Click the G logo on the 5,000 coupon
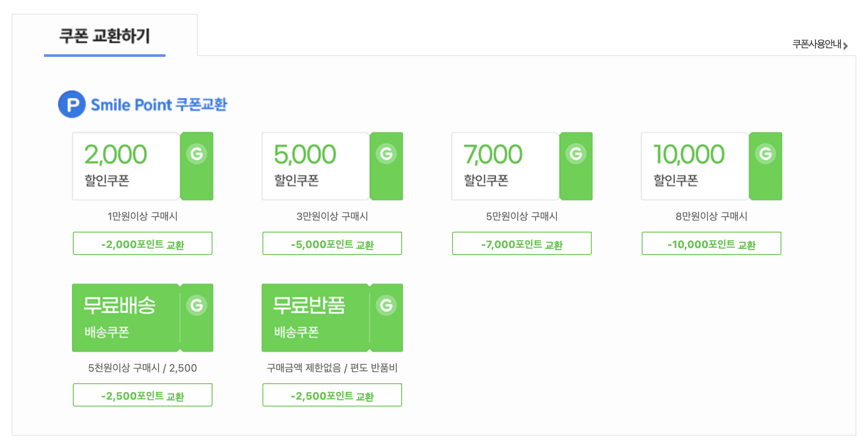Screen dimensions: 868x447 click(x=386, y=154)
